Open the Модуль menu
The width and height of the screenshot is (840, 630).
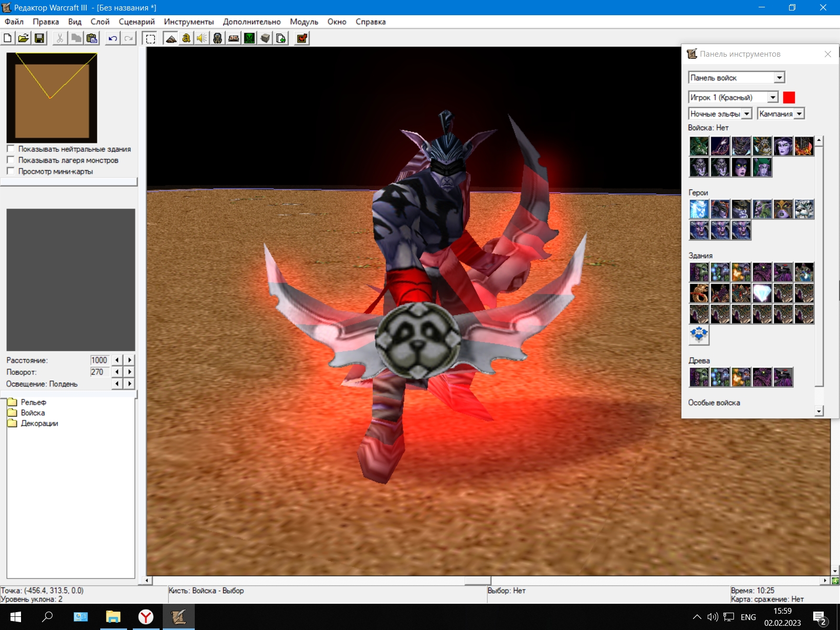304,22
